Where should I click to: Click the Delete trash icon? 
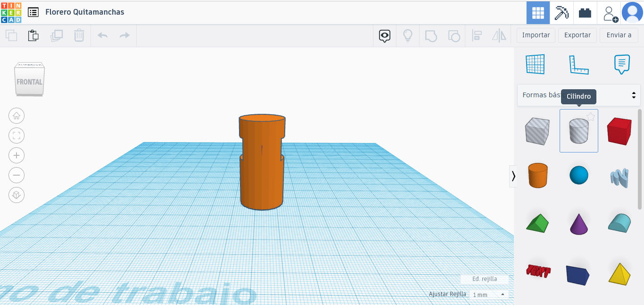click(79, 35)
